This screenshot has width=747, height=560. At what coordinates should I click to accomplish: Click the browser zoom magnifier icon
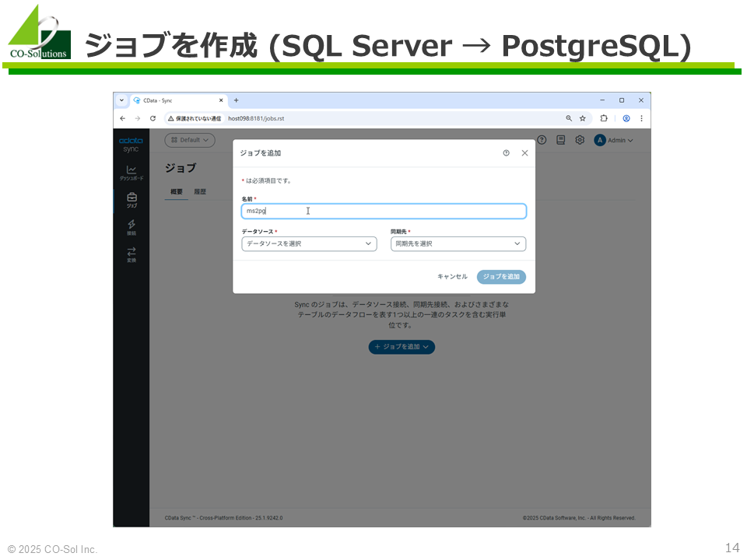tap(569, 118)
